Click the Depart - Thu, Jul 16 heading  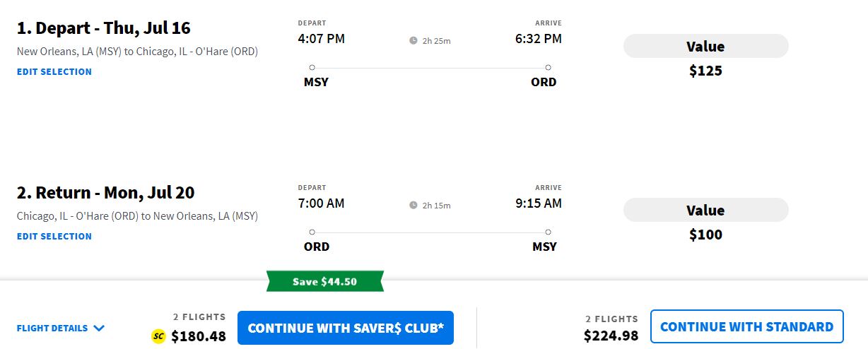tap(104, 28)
